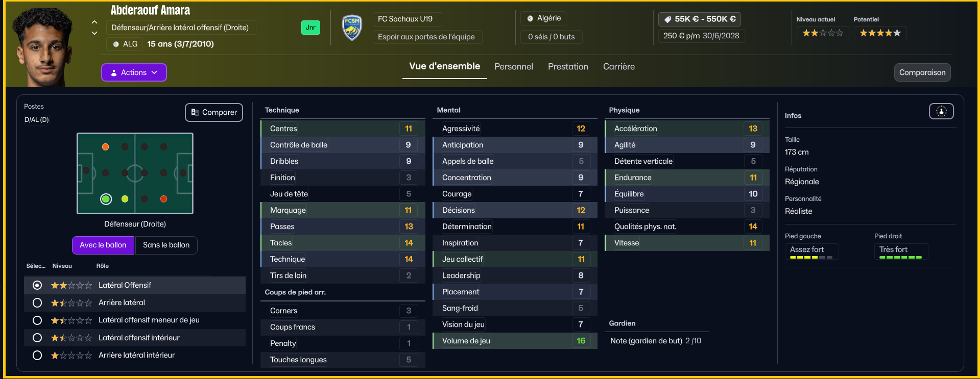Open the Actions dropdown menu
This screenshot has height=379, width=980.
tap(134, 72)
